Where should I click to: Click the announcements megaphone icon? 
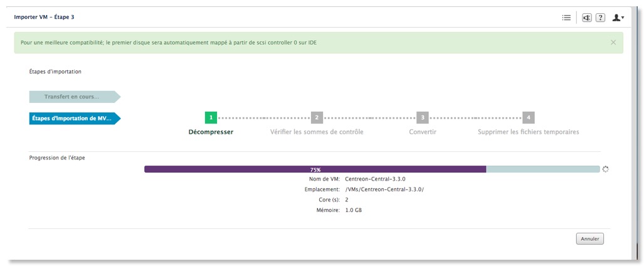(587, 18)
